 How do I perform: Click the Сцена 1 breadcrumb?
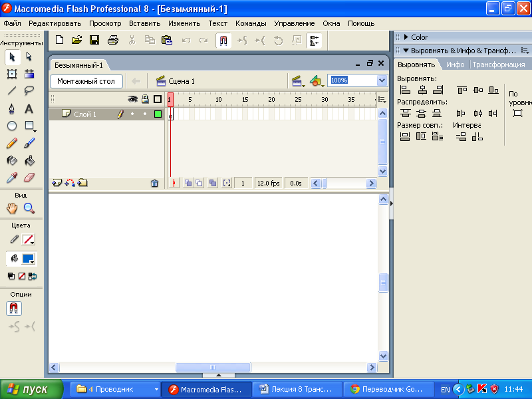pyautogui.click(x=176, y=81)
